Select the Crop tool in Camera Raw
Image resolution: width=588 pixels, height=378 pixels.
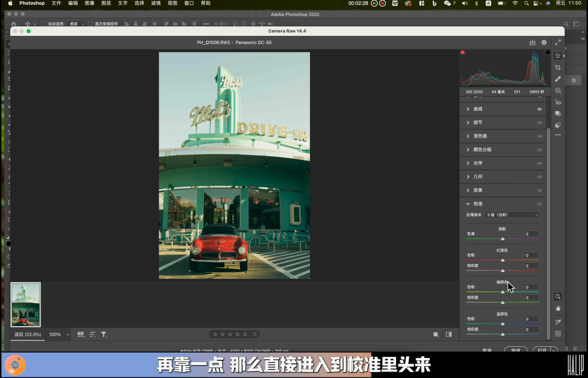[x=557, y=68]
